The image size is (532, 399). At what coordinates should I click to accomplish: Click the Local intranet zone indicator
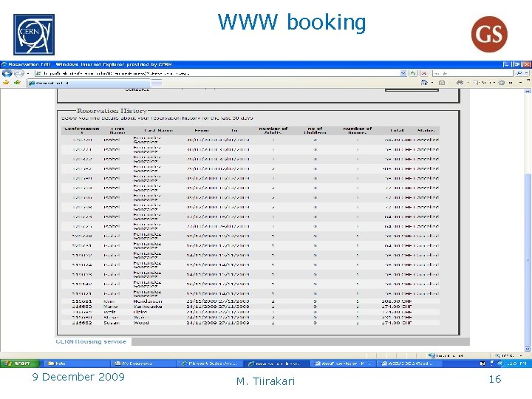446,355
